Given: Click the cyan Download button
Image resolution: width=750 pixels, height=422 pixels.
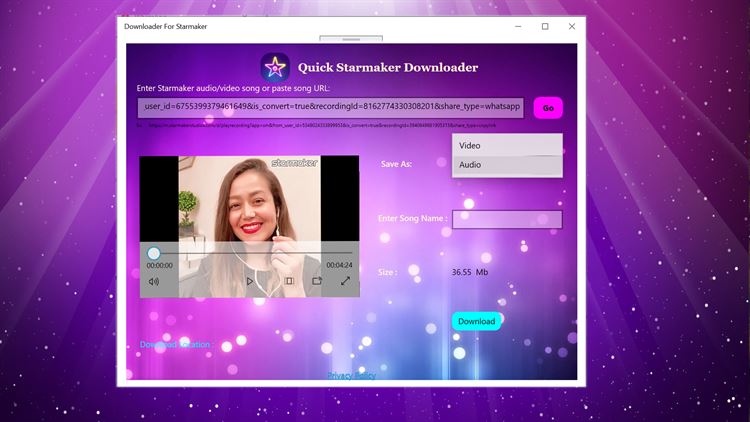Looking at the screenshot, I should click(x=476, y=322).
